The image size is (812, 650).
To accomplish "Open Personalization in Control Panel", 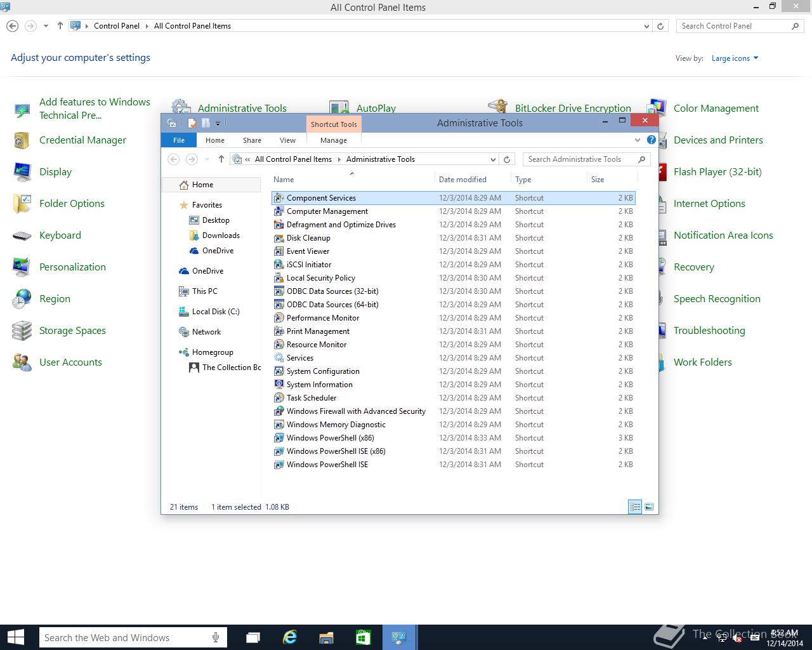I will pyautogui.click(x=72, y=267).
